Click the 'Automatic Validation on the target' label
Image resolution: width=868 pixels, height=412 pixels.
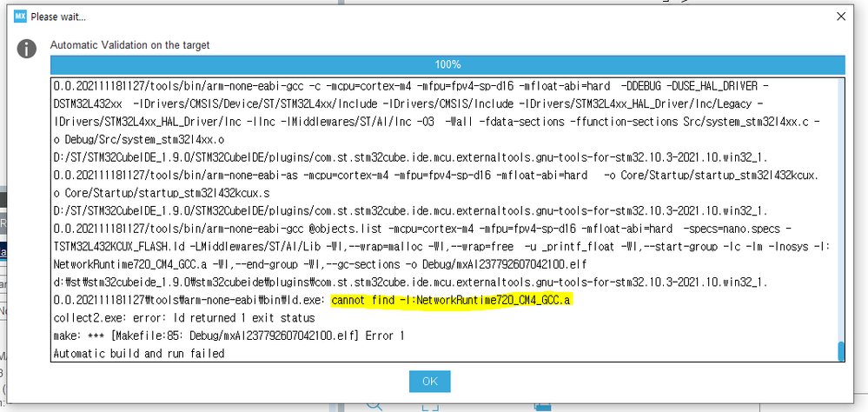130,45
